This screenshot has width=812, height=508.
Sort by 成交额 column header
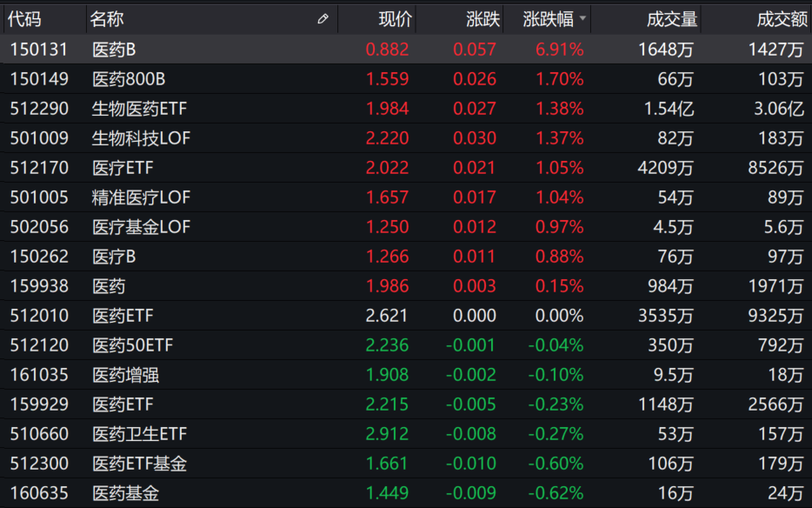point(782,19)
